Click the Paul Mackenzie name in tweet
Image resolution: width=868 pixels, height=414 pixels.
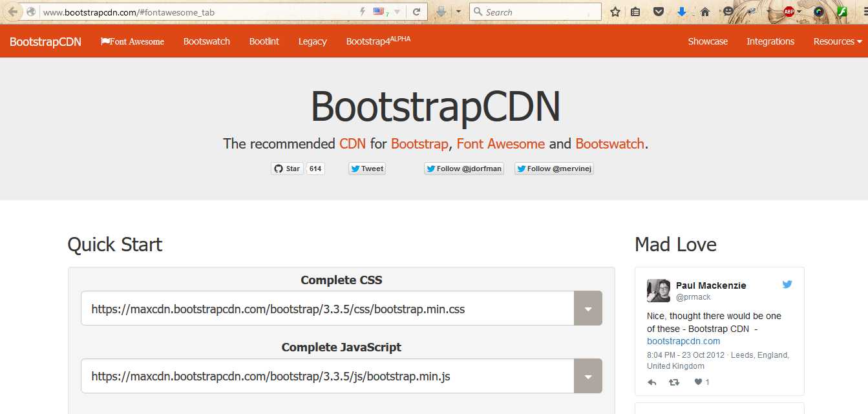click(x=711, y=285)
